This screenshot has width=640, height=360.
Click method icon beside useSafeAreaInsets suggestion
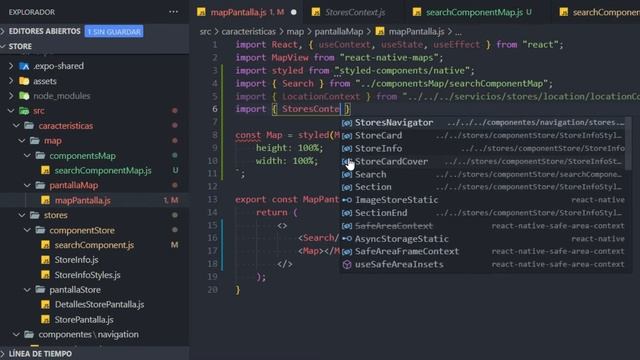tap(347, 264)
